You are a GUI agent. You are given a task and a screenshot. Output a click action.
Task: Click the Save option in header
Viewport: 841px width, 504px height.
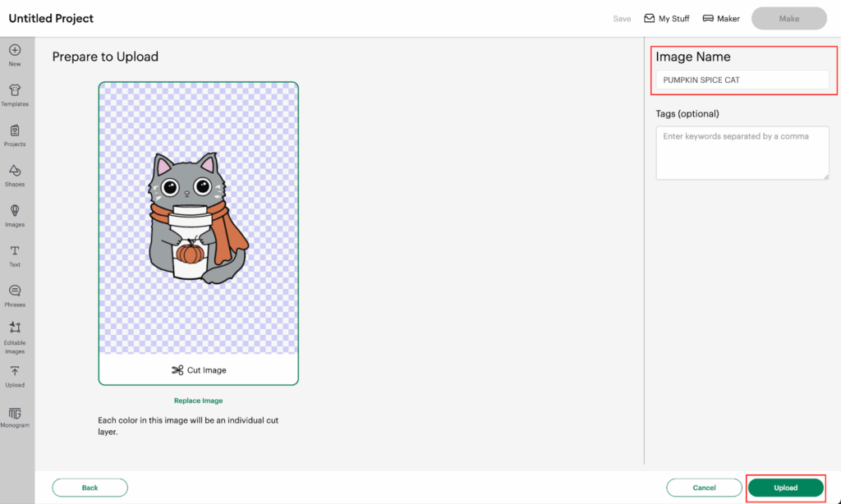click(x=622, y=19)
